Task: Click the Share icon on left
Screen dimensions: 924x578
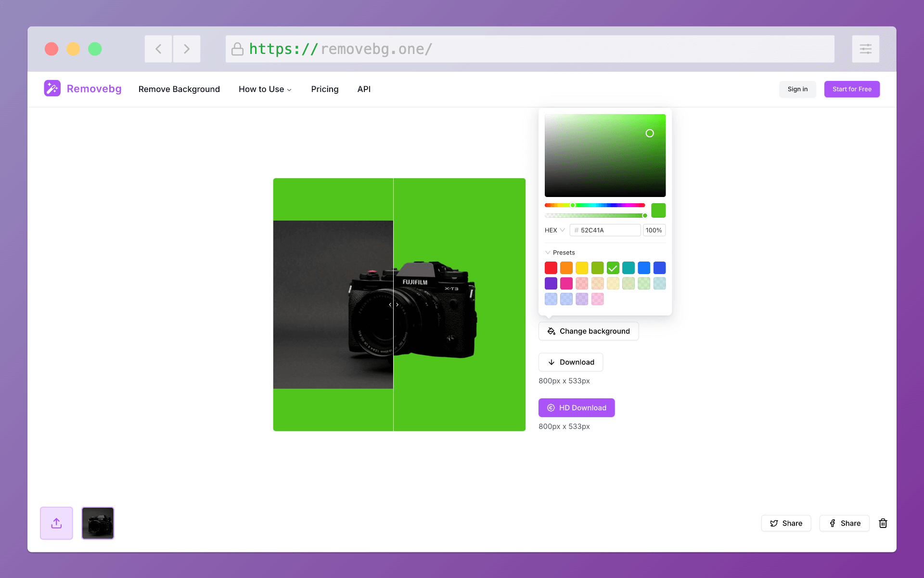Action: 786,523
